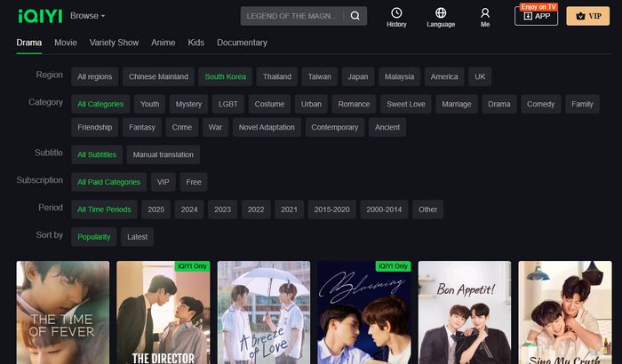Filter by Romance category
Screen dimensions: 622x364
click(x=354, y=104)
